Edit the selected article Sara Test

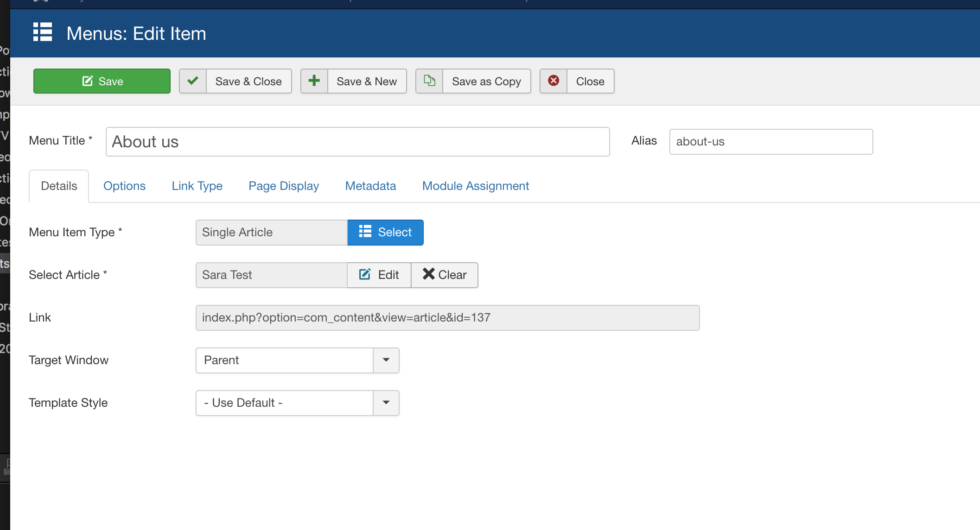379,275
